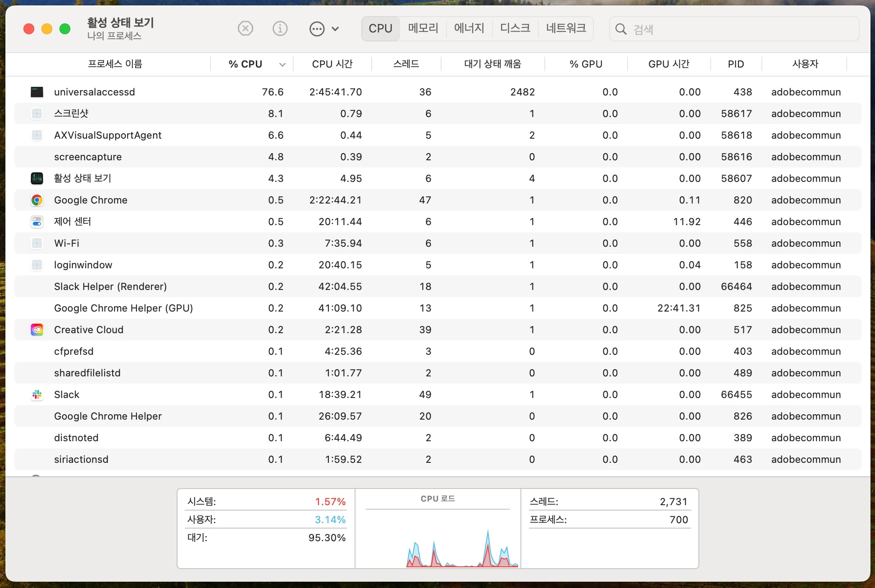Open the 디스크 tab
This screenshot has width=875, height=588.
(515, 28)
